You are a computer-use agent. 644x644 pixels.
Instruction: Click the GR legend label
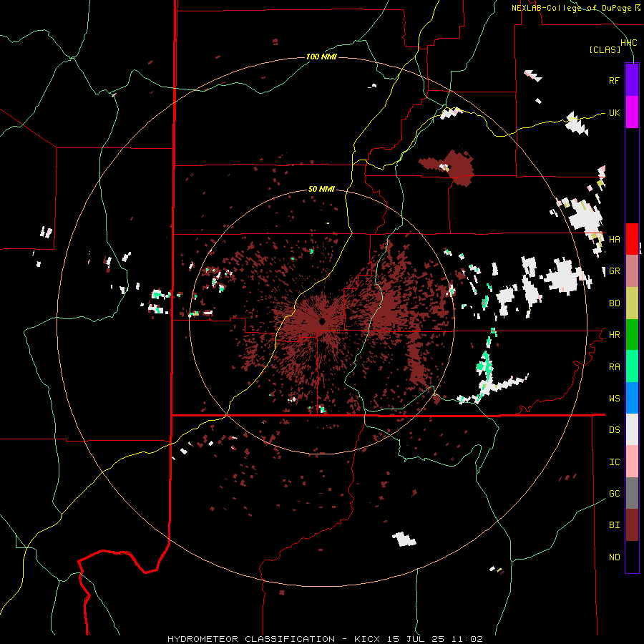click(614, 271)
